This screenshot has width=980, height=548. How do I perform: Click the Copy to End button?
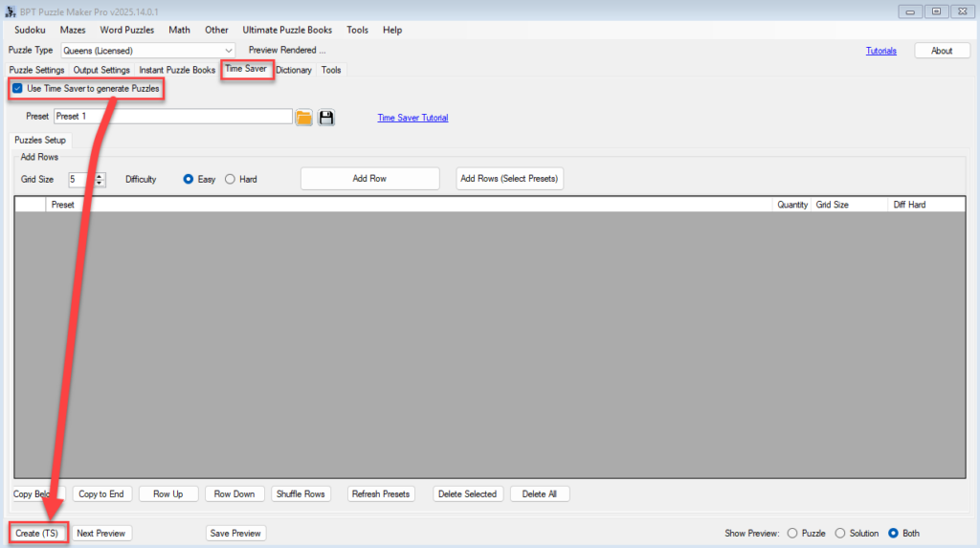[101, 493]
